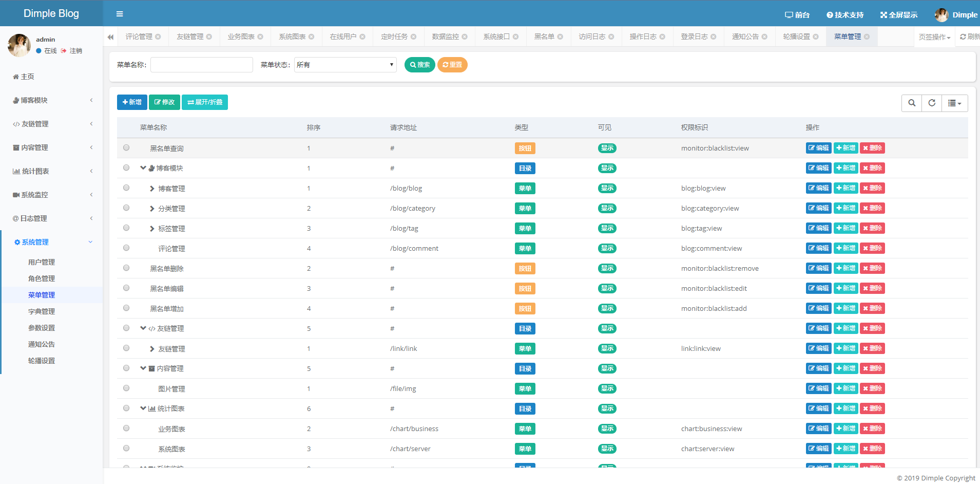Go to 主页 home in sidebar

[x=24, y=77]
